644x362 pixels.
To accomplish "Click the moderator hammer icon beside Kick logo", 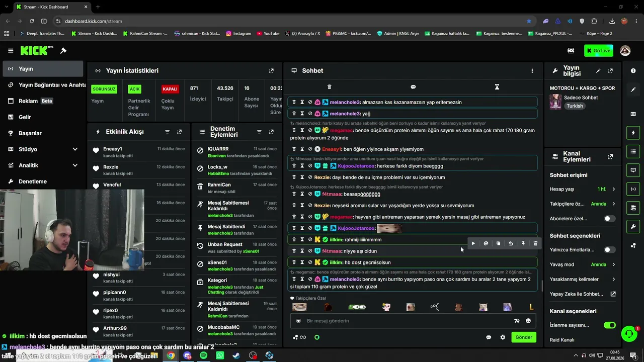I will [63, 51].
